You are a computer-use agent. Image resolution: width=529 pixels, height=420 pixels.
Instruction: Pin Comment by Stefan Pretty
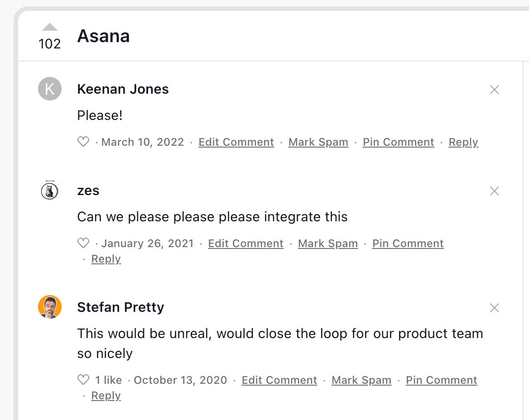pos(441,380)
